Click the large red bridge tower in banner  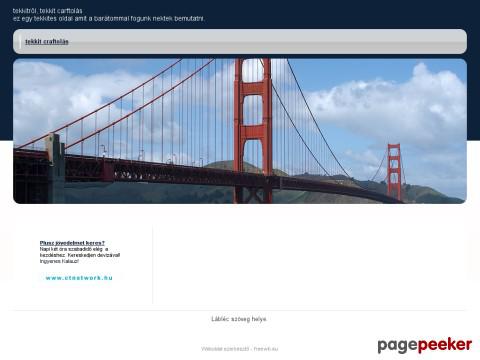click(253, 130)
